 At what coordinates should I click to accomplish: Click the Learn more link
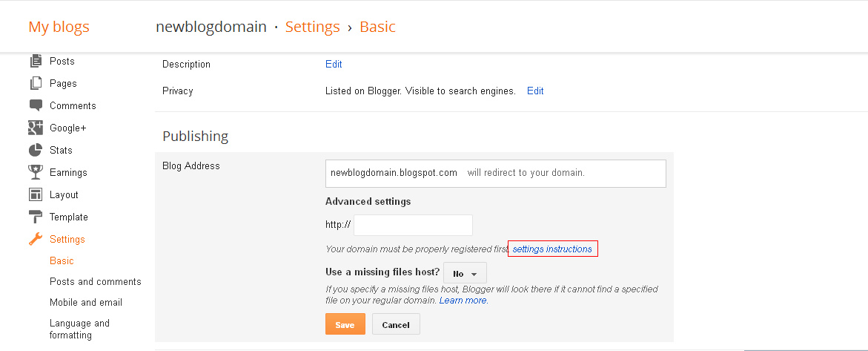click(x=463, y=301)
